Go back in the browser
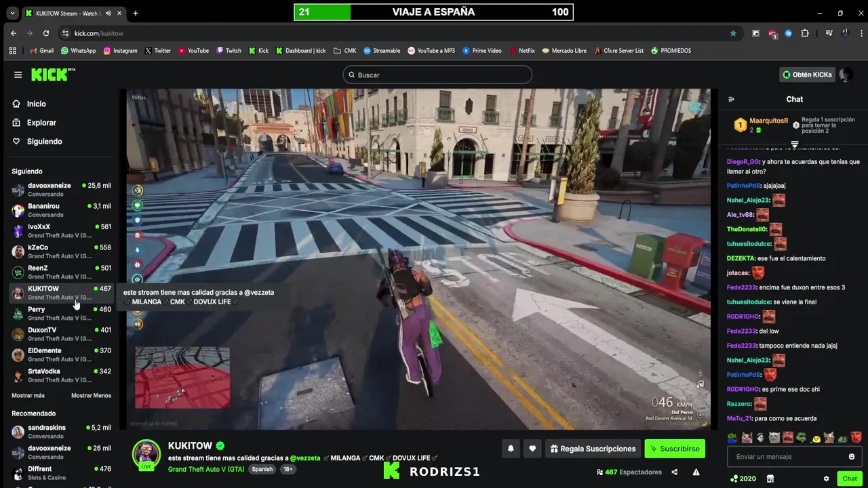868x488 pixels. [14, 33]
